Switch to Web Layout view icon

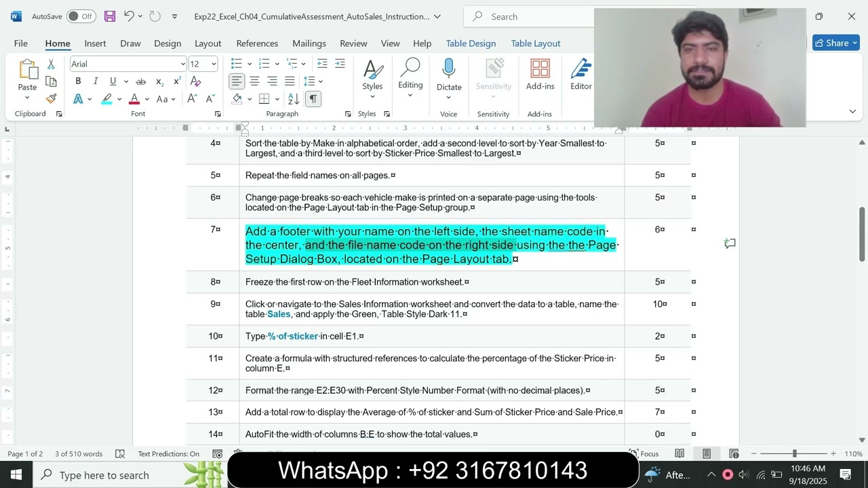(x=734, y=453)
